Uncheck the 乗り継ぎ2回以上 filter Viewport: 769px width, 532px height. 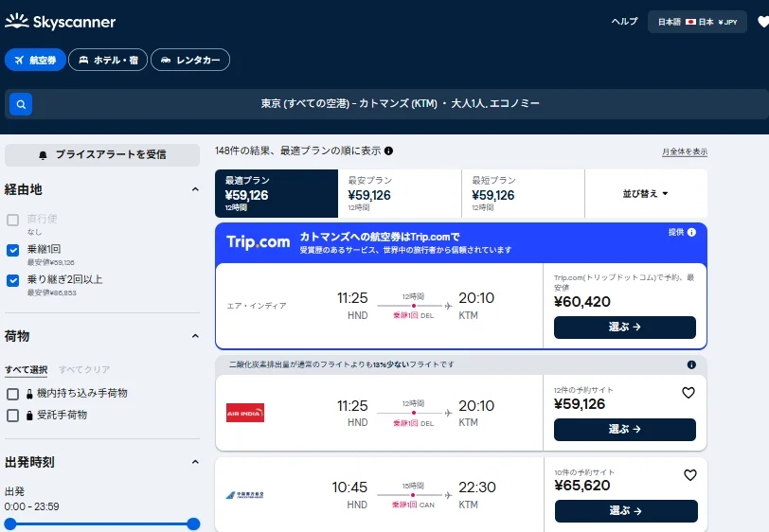(x=12, y=280)
